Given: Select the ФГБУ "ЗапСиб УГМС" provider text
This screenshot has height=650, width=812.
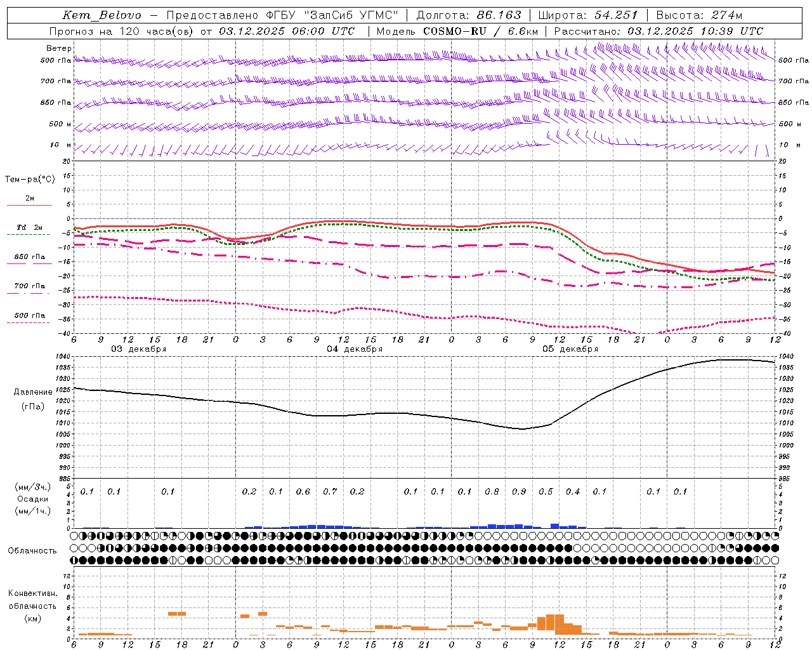Looking at the screenshot, I should 333,15.
